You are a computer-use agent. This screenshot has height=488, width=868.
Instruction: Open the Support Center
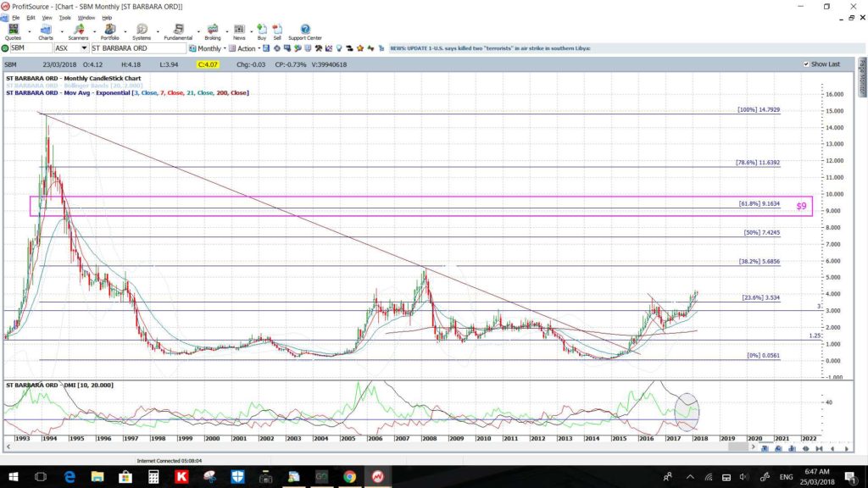click(305, 32)
